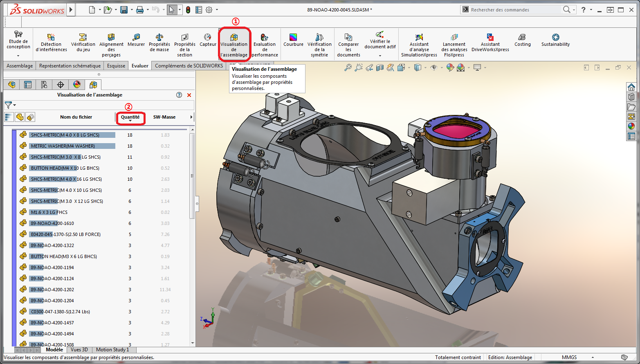Open Propriétés de masse
Image resolution: width=640 pixels, height=364 pixels.
[159, 43]
